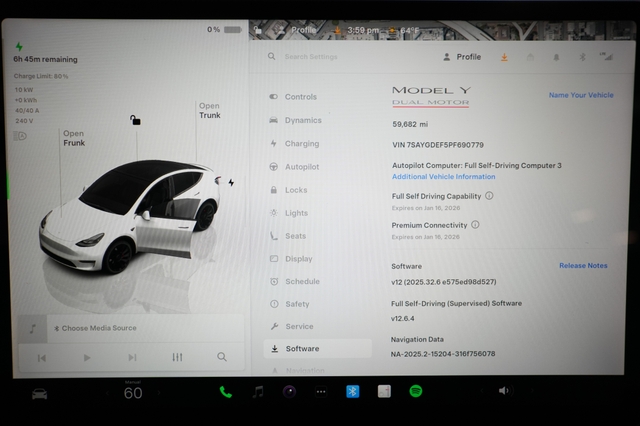The image size is (640, 426).
Task: Tap the notifications bell icon
Action: tap(556, 58)
